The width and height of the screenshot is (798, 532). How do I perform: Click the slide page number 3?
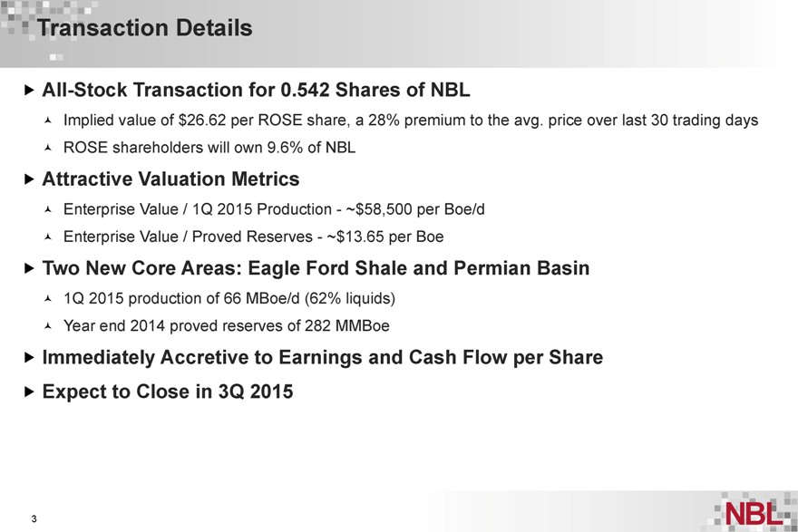point(33,518)
